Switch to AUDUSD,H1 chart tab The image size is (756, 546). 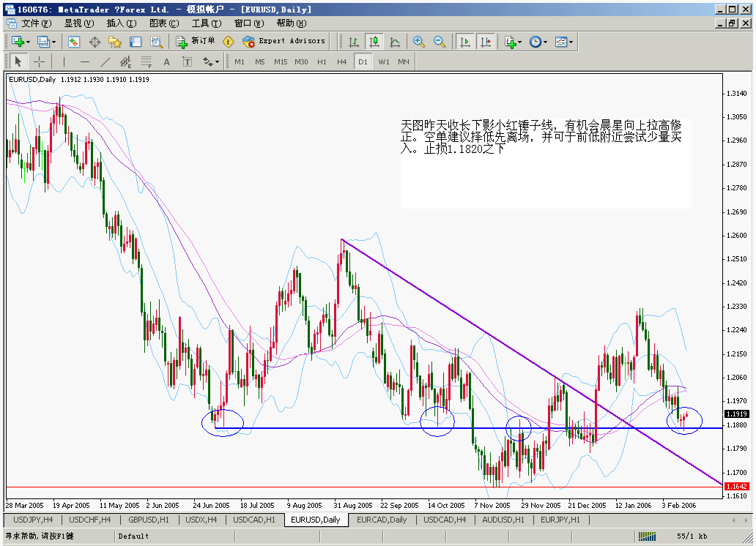[x=503, y=520]
